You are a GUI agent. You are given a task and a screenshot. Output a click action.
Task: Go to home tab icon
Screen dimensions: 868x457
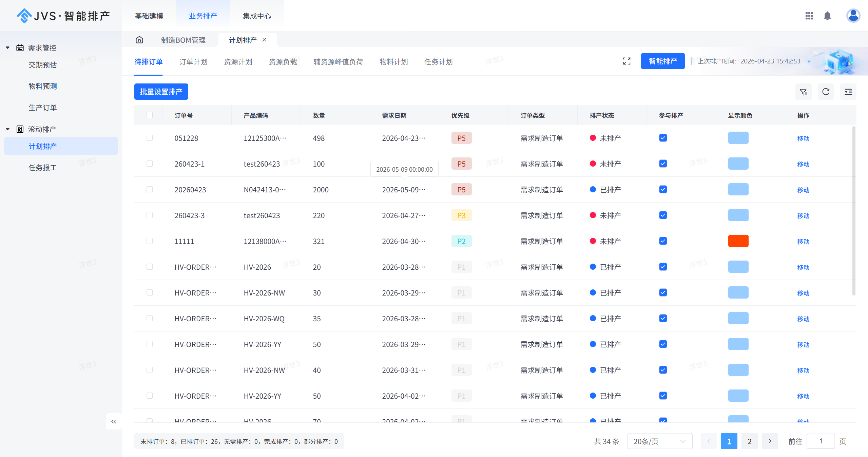click(x=139, y=40)
